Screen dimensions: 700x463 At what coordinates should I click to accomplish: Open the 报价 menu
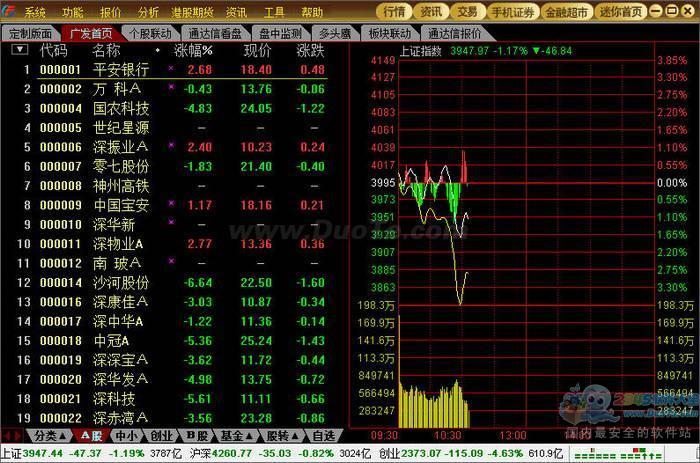point(110,13)
